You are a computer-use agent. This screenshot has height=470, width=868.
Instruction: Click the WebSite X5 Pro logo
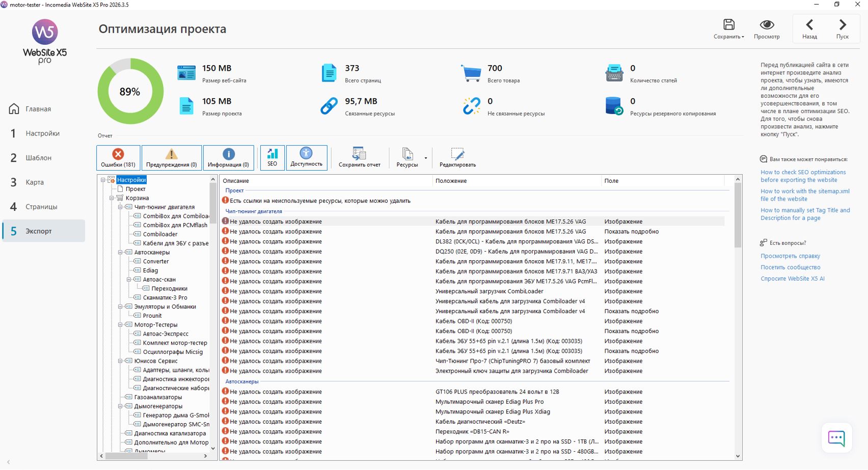point(45,41)
